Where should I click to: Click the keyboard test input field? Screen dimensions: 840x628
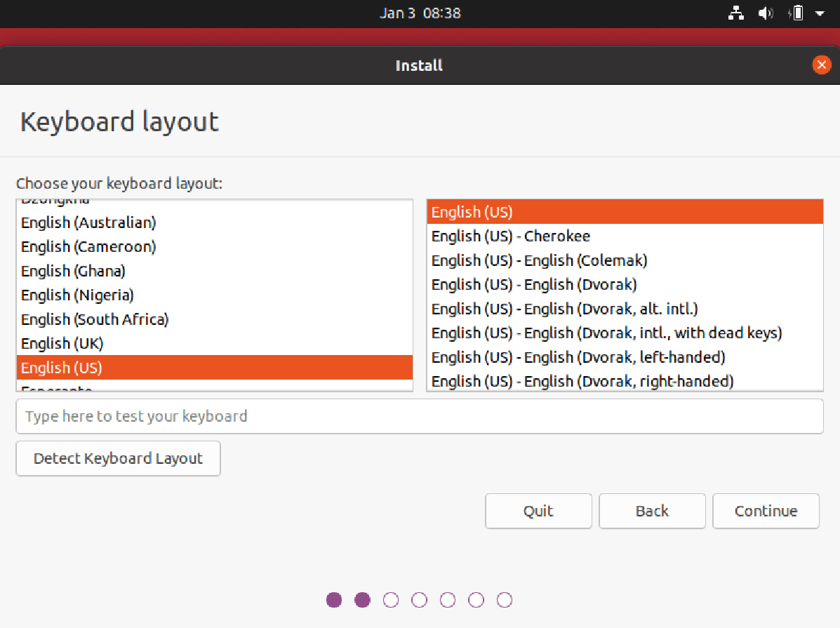click(420, 416)
